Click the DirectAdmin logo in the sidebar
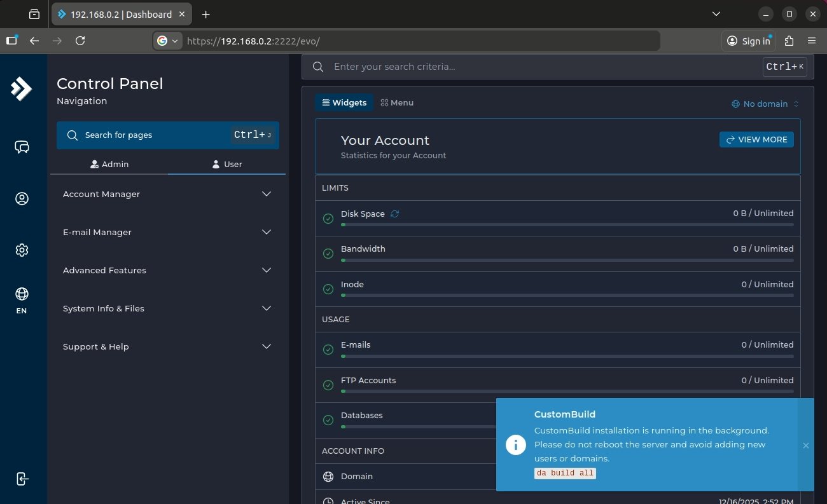Screen dimensions: 827x504 coord(22,90)
